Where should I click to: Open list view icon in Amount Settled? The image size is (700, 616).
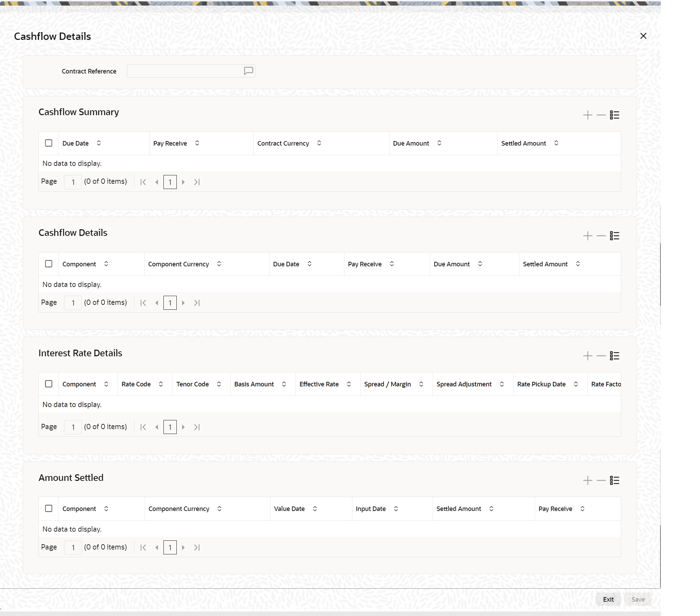point(615,481)
